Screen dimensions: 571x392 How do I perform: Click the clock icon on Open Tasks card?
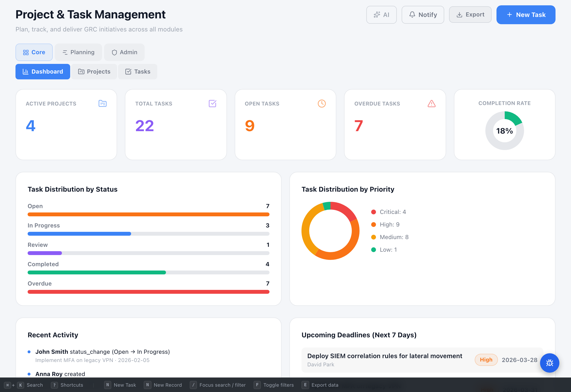pyautogui.click(x=322, y=104)
